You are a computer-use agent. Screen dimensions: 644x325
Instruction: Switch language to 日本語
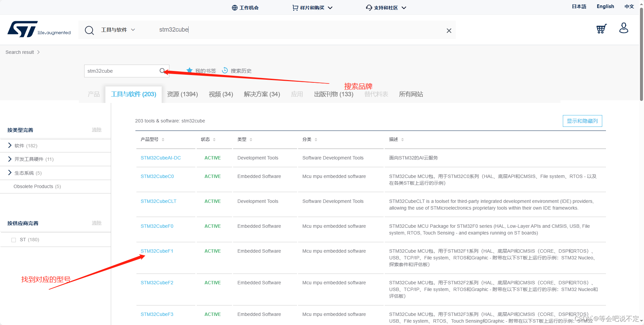pos(579,6)
